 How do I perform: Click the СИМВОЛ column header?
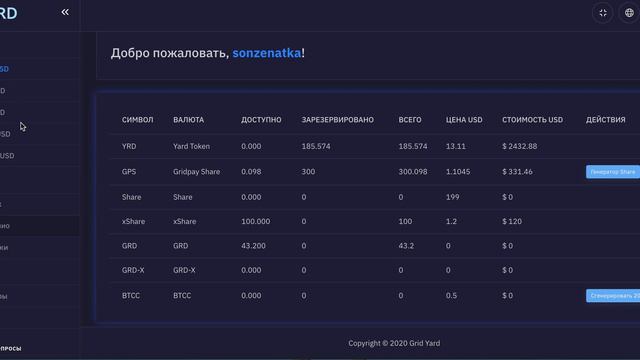[x=138, y=120]
